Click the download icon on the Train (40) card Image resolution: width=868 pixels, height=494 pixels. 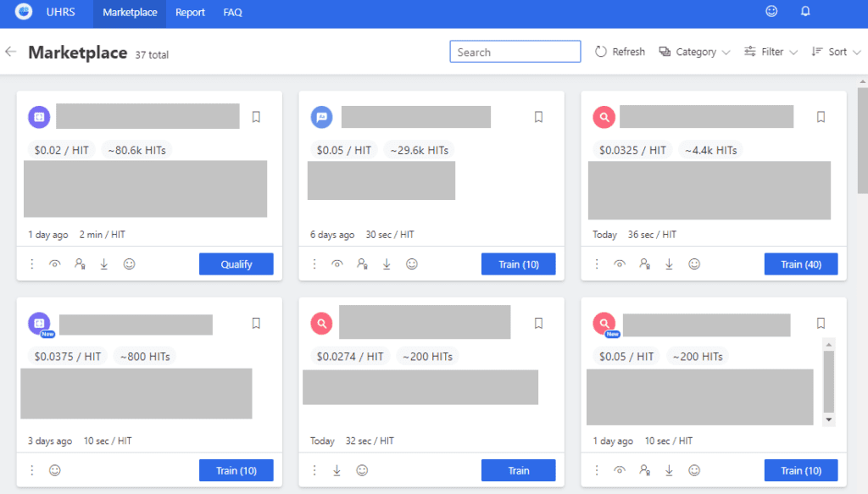(669, 264)
